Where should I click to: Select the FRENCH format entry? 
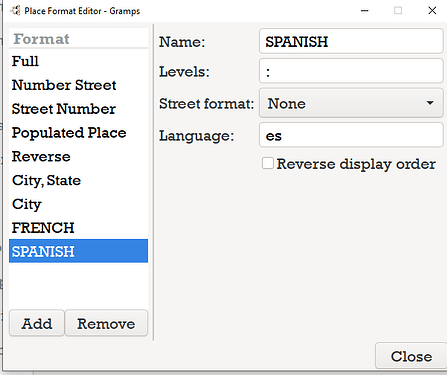(78, 228)
